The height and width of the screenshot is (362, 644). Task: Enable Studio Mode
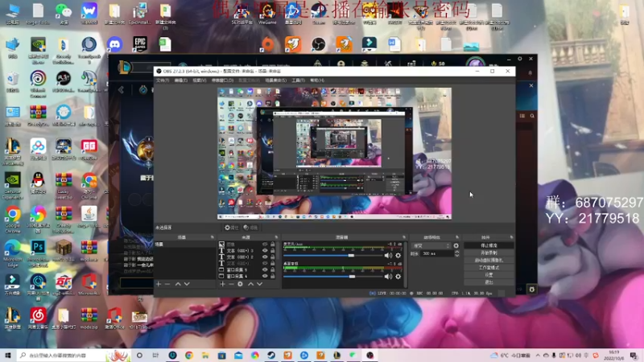click(489, 268)
